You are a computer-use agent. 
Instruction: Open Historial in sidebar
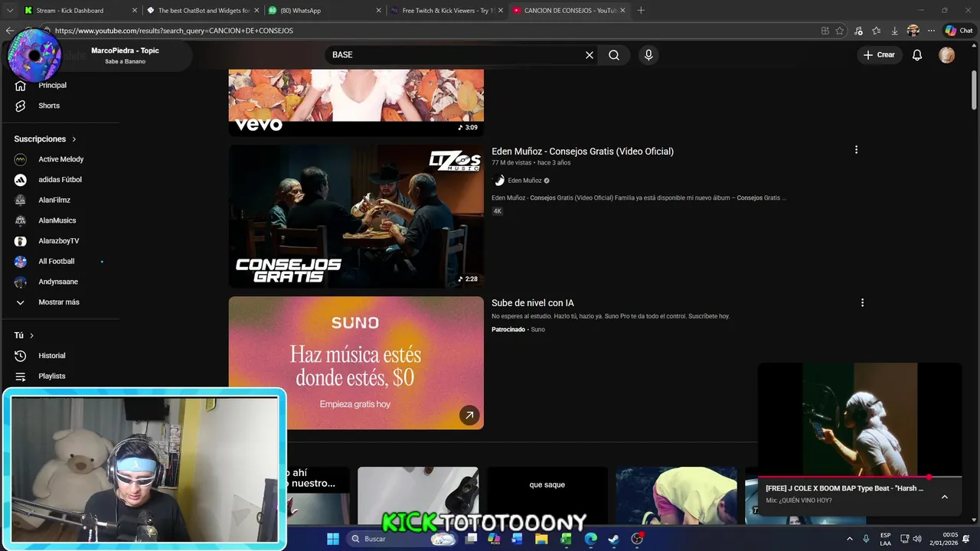tap(52, 356)
